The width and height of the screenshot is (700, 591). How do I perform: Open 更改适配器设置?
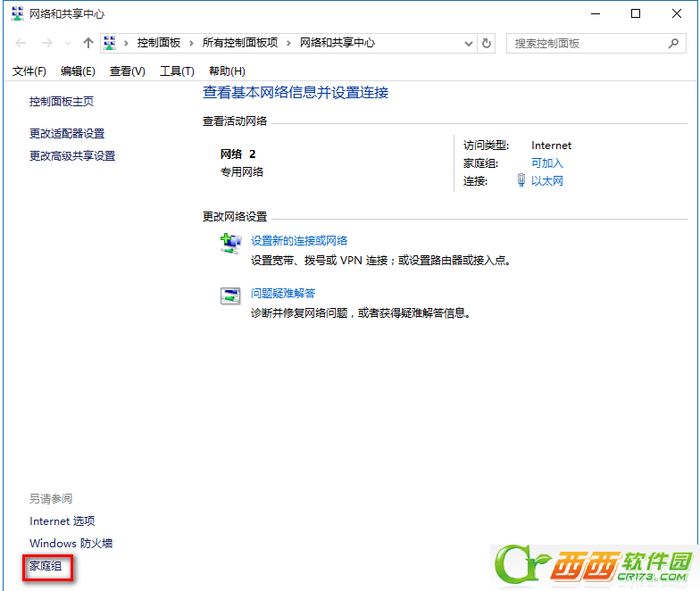(x=67, y=134)
